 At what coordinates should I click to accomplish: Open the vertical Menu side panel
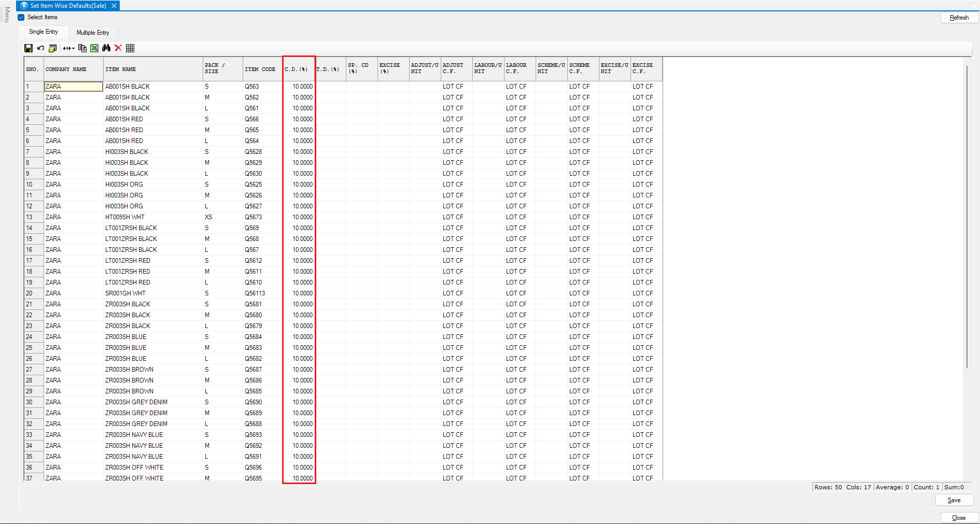[x=7, y=15]
